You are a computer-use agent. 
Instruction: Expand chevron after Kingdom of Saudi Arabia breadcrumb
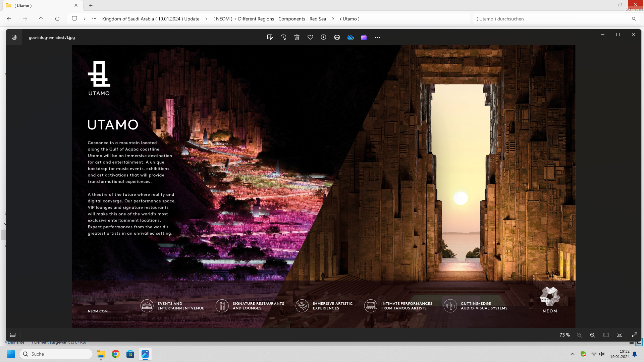pos(206,19)
